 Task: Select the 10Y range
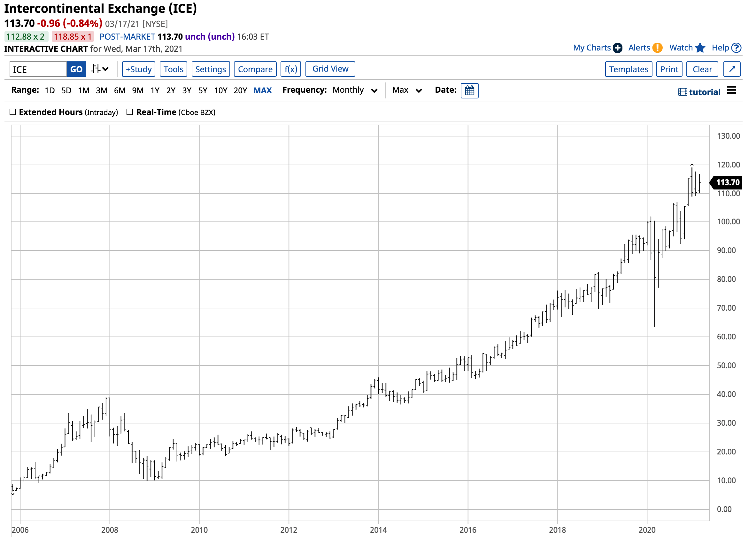tap(221, 90)
